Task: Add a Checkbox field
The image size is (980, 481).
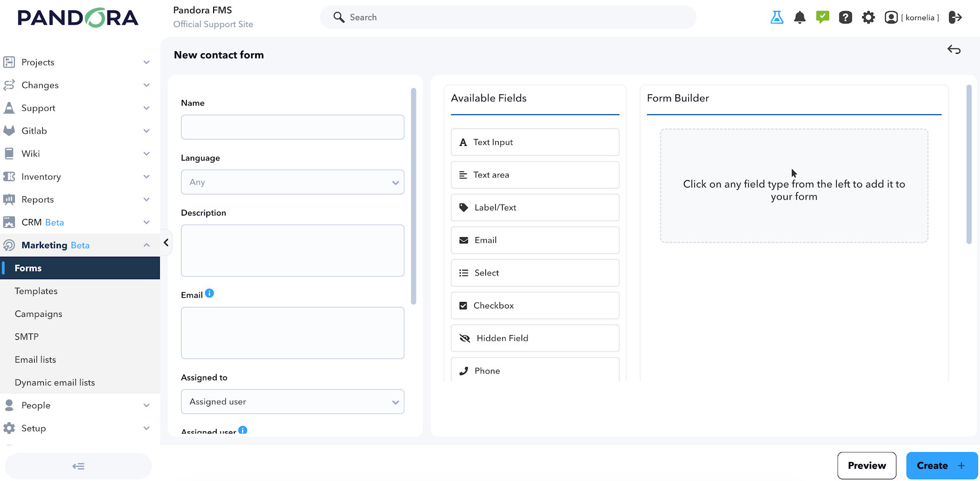Action: (535, 306)
